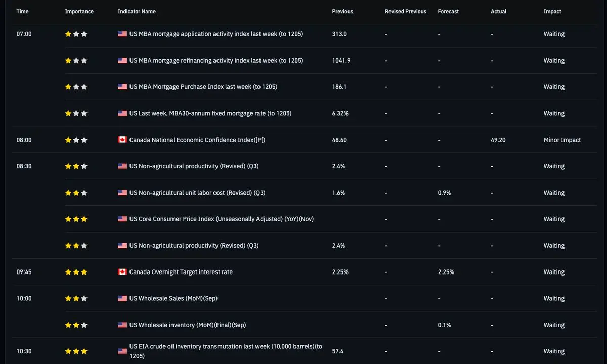Open the MBA30-annum fixed mortgage rate indicator
This screenshot has height=364, width=607.
[210, 114]
